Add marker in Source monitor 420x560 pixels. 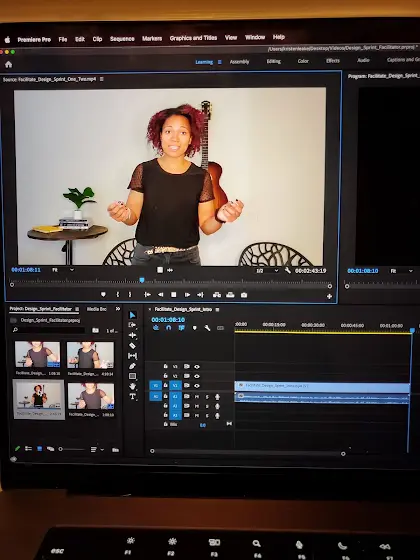point(103,295)
